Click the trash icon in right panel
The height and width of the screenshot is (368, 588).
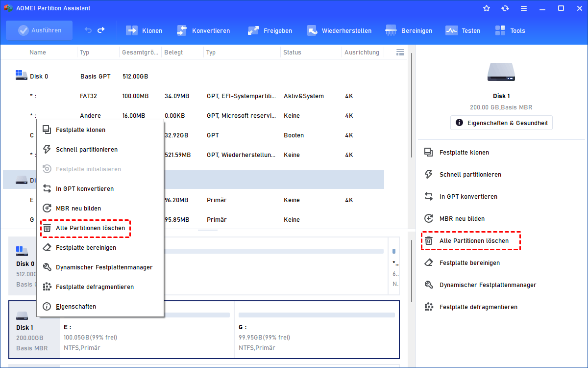[429, 241]
